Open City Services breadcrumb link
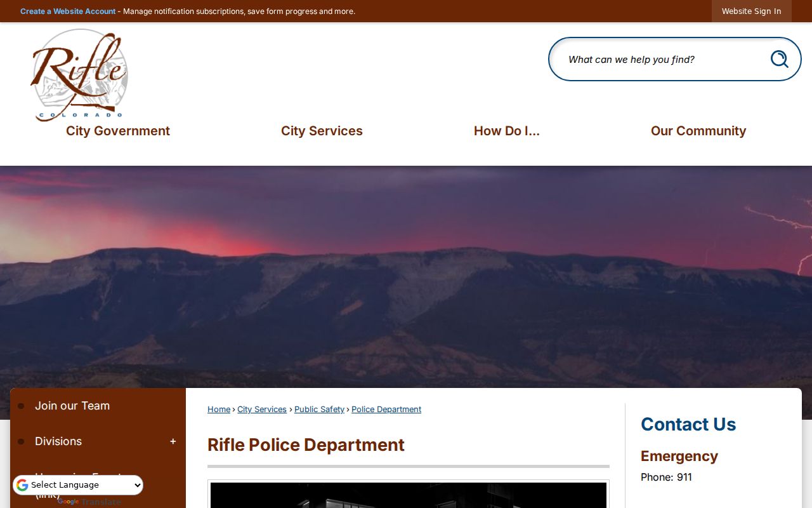This screenshot has width=812, height=508. (262, 410)
